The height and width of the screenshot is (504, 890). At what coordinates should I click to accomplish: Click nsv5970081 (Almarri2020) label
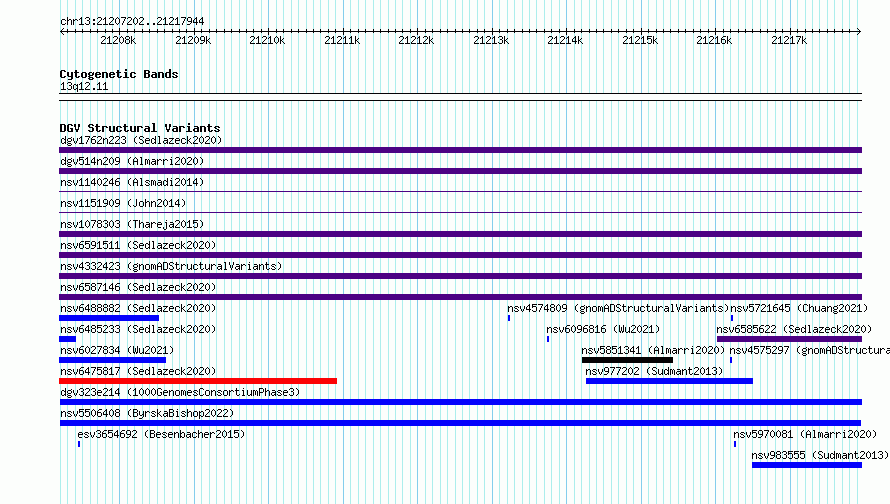click(x=805, y=434)
